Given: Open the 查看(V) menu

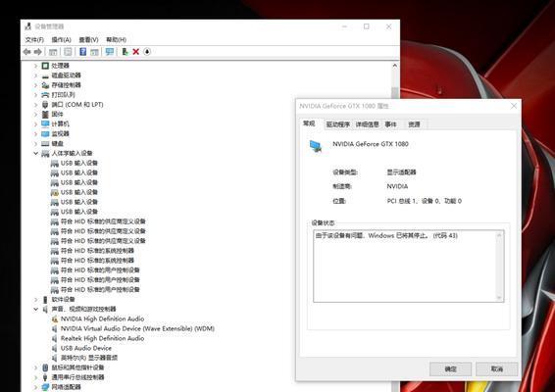Looking at the screenshot, I should coord(88,39).
